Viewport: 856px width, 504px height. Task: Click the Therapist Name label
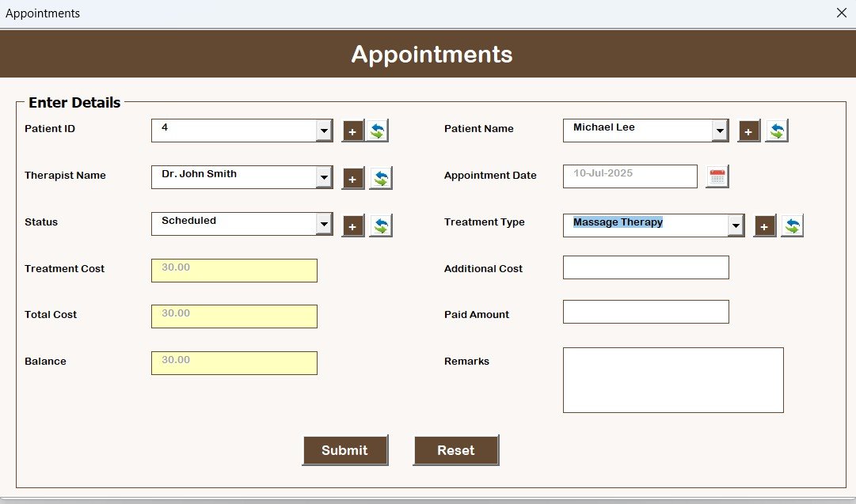[65, 176]
